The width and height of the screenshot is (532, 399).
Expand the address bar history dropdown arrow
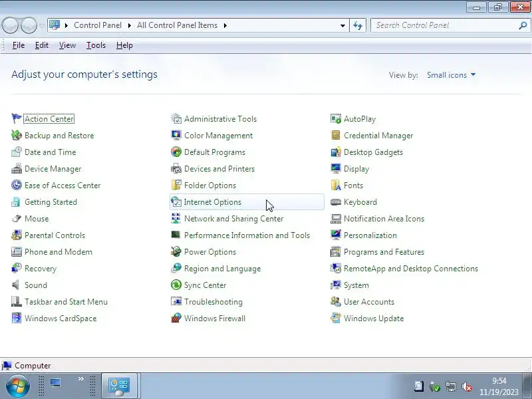click(342, 25)
